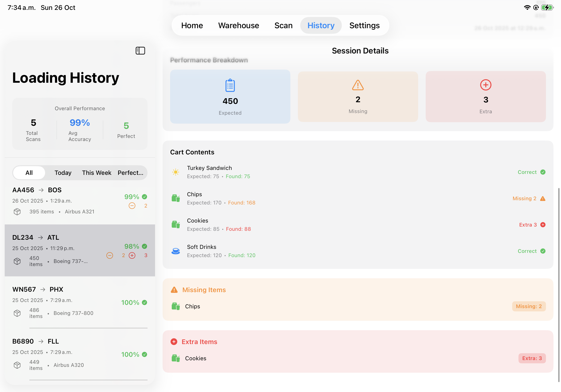The image size is (561, 392).
Task: Click the vertical scrollbar on right edge
Action: coord(559,285)
